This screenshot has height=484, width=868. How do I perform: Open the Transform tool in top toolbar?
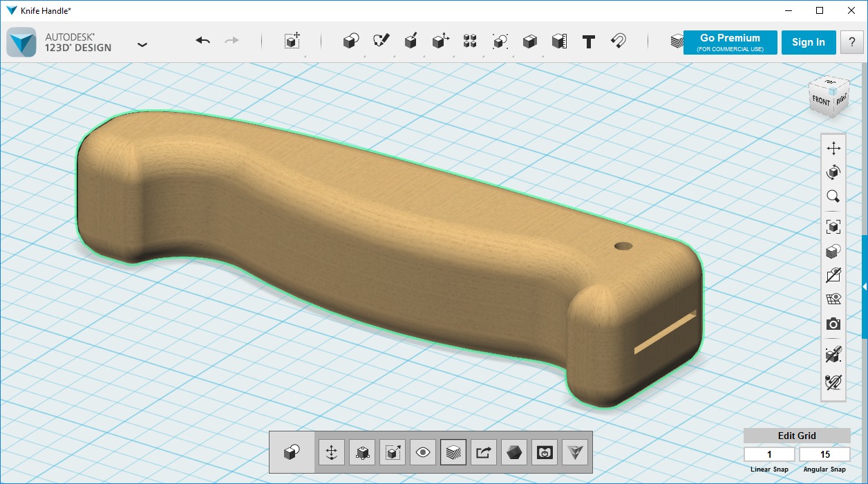292,41
